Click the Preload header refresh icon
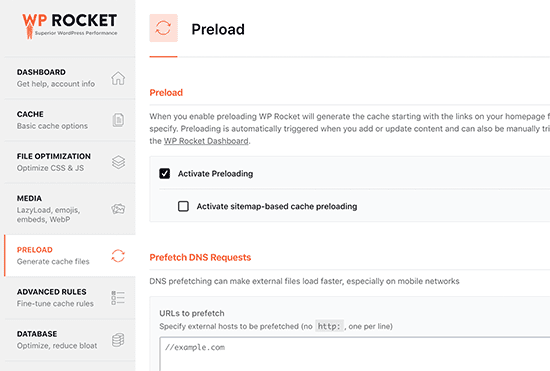The image size is (550, 371). 163,28
